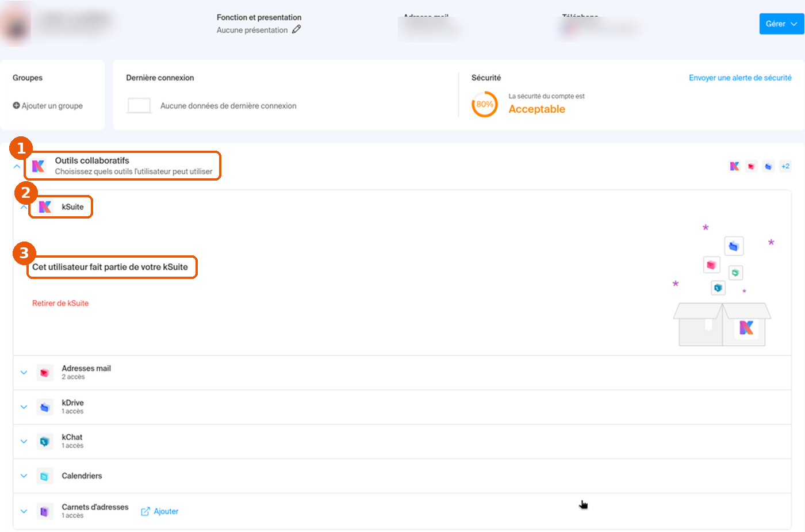Image resolution: width=805 pixels, height=532 pixels.
Task: Click the kChat icon
Action: [45, 442]
